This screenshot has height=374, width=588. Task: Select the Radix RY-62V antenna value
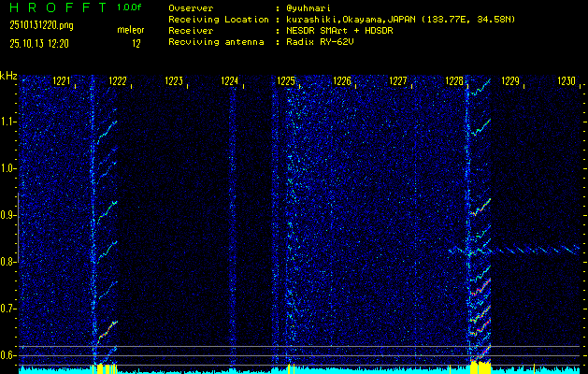click(320, 42)
